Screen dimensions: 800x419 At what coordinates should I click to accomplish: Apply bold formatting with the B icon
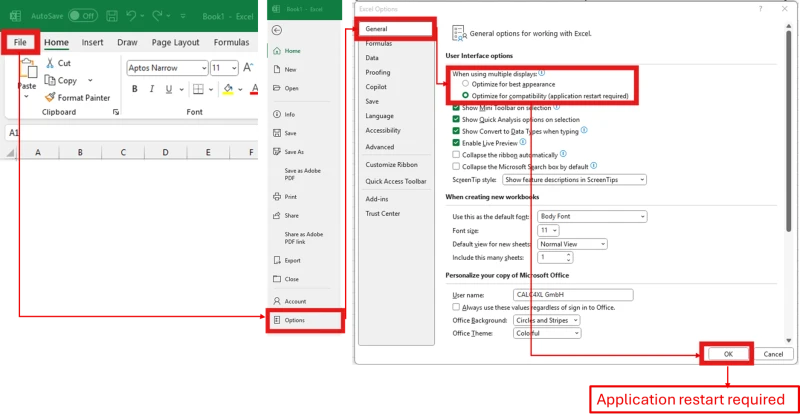point(134,91)
